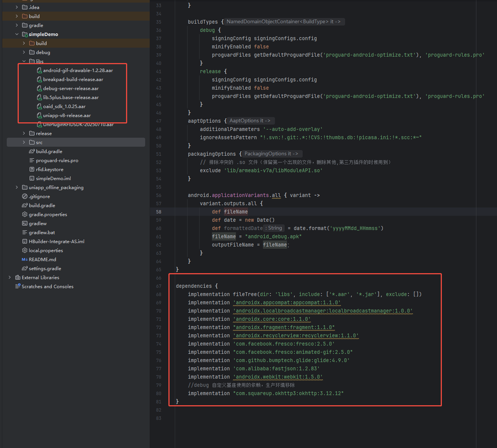
Task: Click the External Libraries icon
Action: pos(18,277)
